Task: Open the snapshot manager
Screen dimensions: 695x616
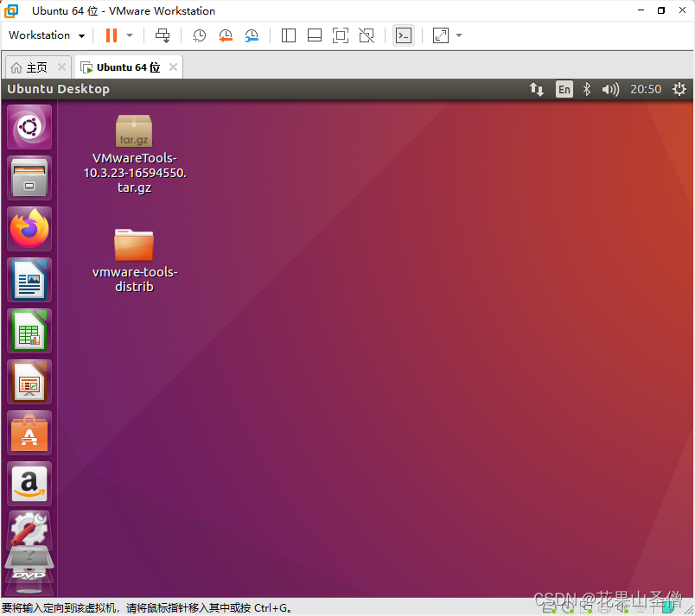Action: pyautogui.click(x=251, y=35)
